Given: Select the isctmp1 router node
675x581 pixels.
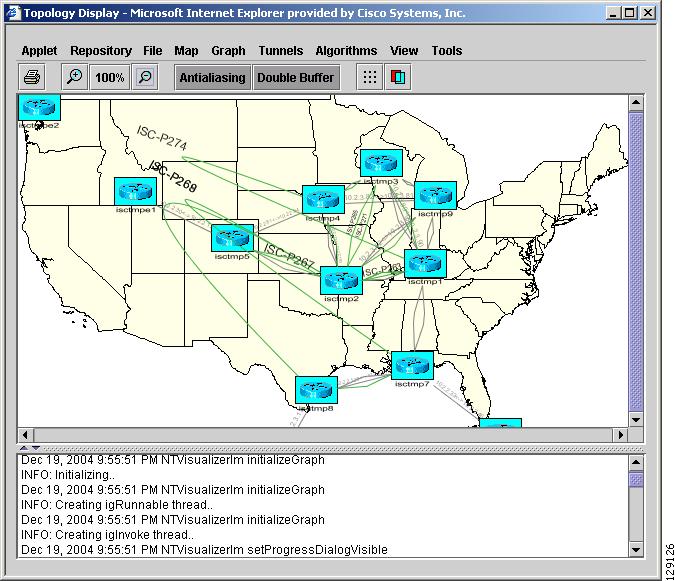Looking at the screenshot, I should click(x=425, y=263).
